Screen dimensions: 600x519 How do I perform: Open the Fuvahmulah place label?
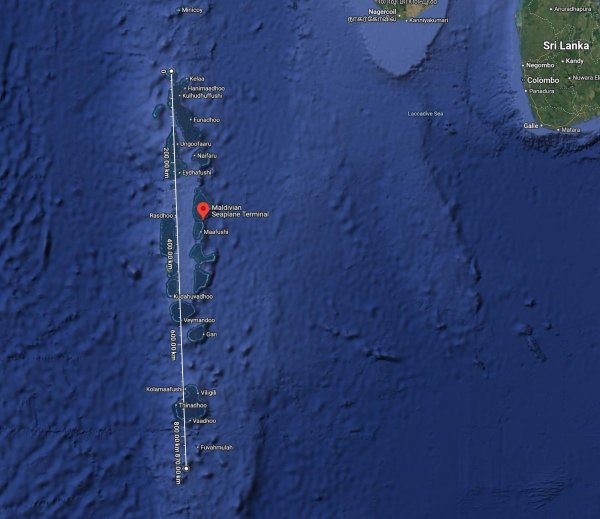[215, 447]
